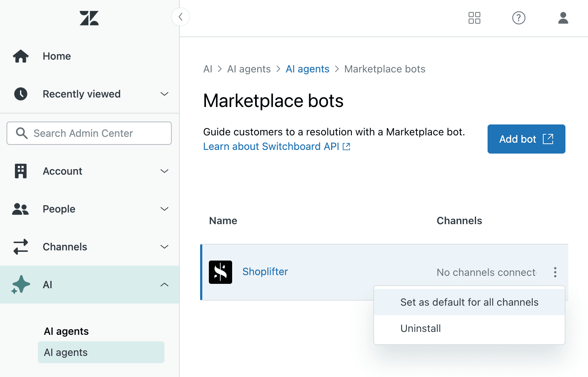Choose Uninstall from the menu

469,328
